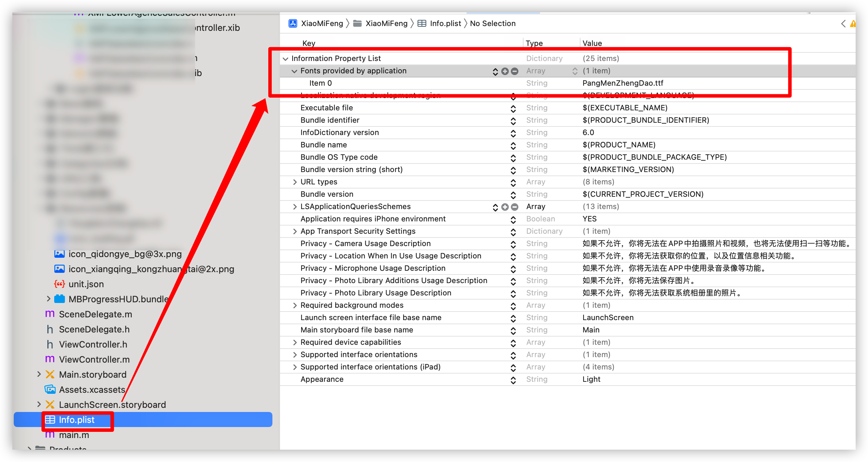Remove Fonts provided by application row with minus
Screen dimensions: 868x462
pos(515,71)
